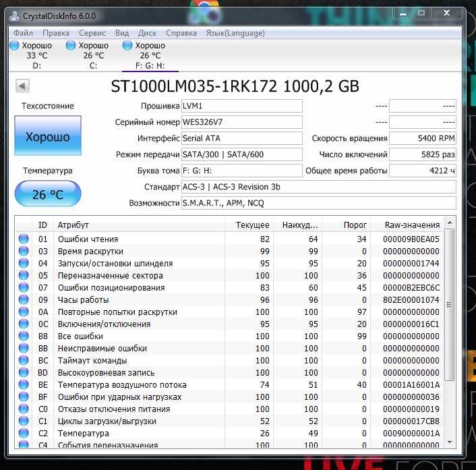Click the Прошивка field LVM1
The image size is (476, 470).
tap(241, 106)
